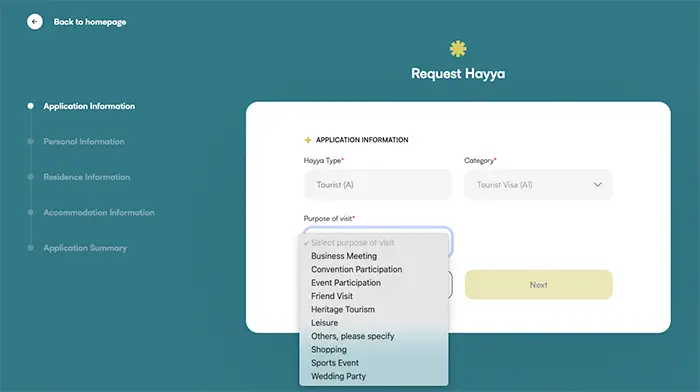Click the APPLICATION INFORMATION section heading

[x=362, y=140]
